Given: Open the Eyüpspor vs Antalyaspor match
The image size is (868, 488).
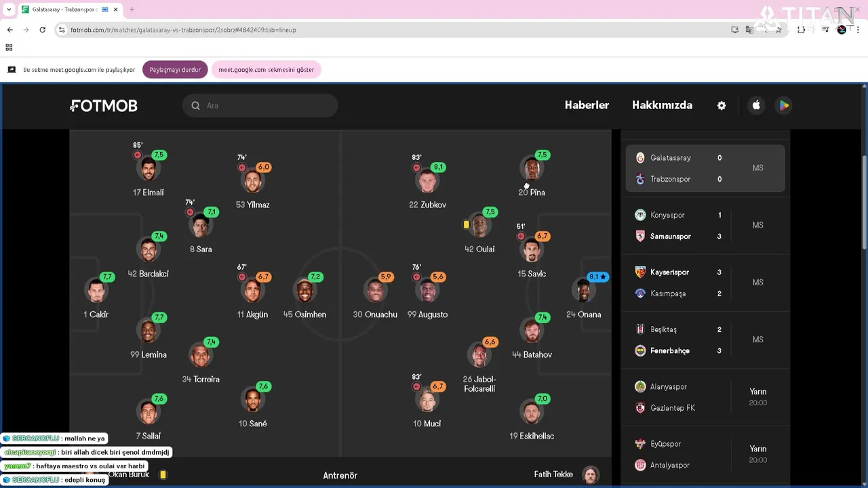Looking at the screenshot, I should [x=705, y=454].
